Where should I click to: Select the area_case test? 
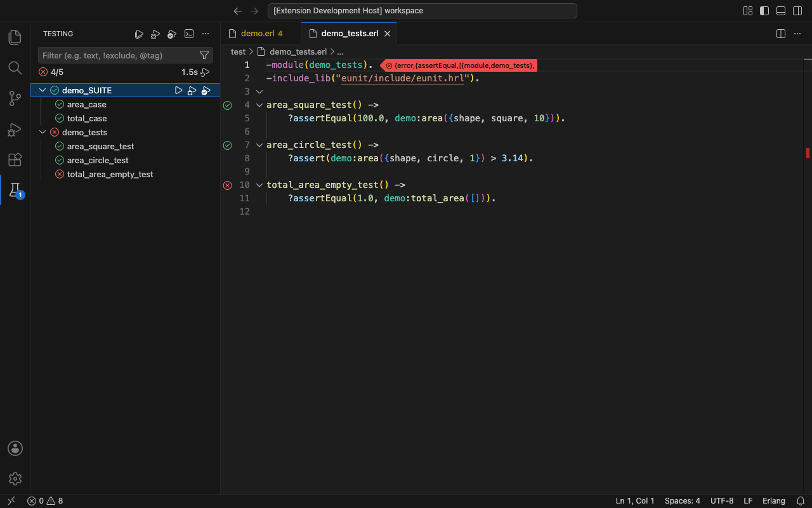[87, 105]
